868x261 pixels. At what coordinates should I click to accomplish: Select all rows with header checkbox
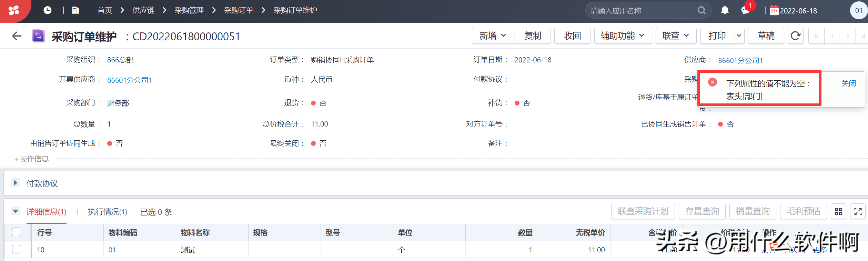pyautogui.click(x=16, y=232)
